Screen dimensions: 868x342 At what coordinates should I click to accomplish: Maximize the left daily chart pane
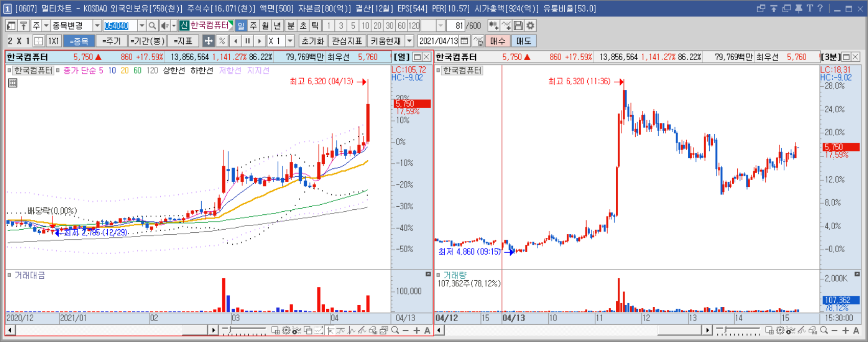click(x=417, y=57)
